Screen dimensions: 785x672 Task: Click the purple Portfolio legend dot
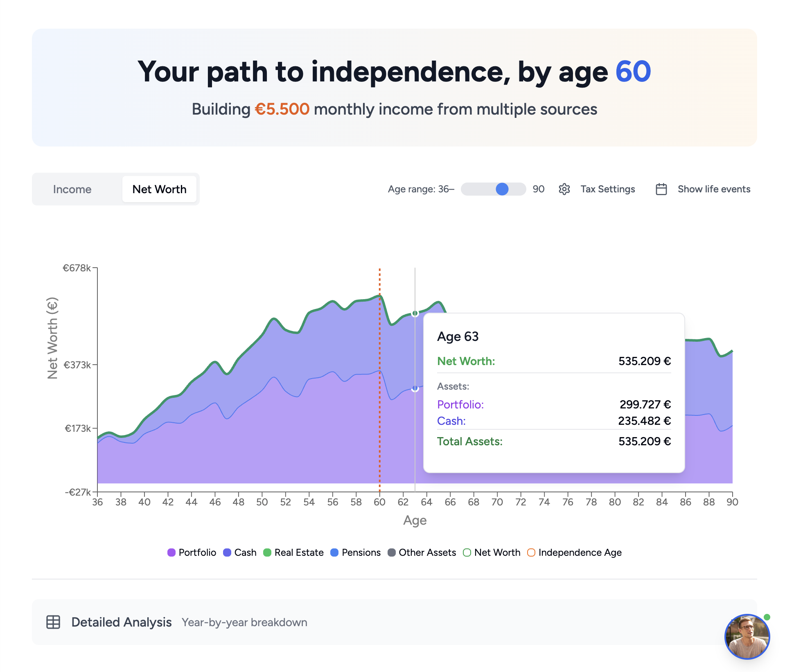(x=171, y=552)
